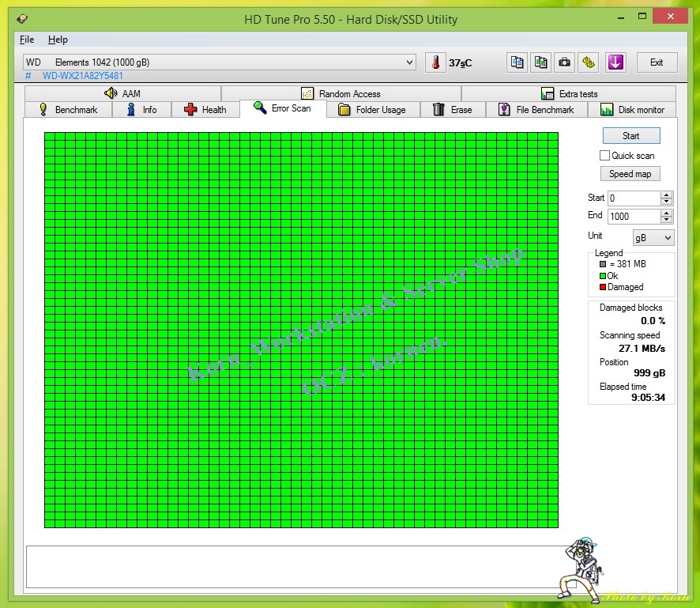Viewport: 700px width, 608px height.
Task: Decrease the End value with down arrow
Action: pyautogui.click(x=666, y=220)
